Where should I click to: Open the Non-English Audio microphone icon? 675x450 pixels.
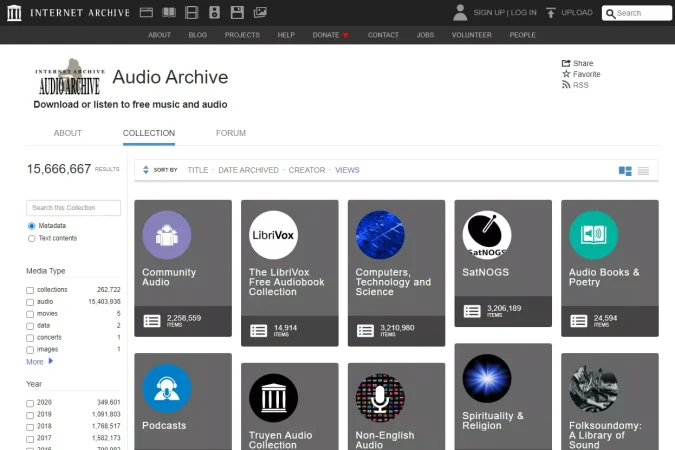[380, 398]
